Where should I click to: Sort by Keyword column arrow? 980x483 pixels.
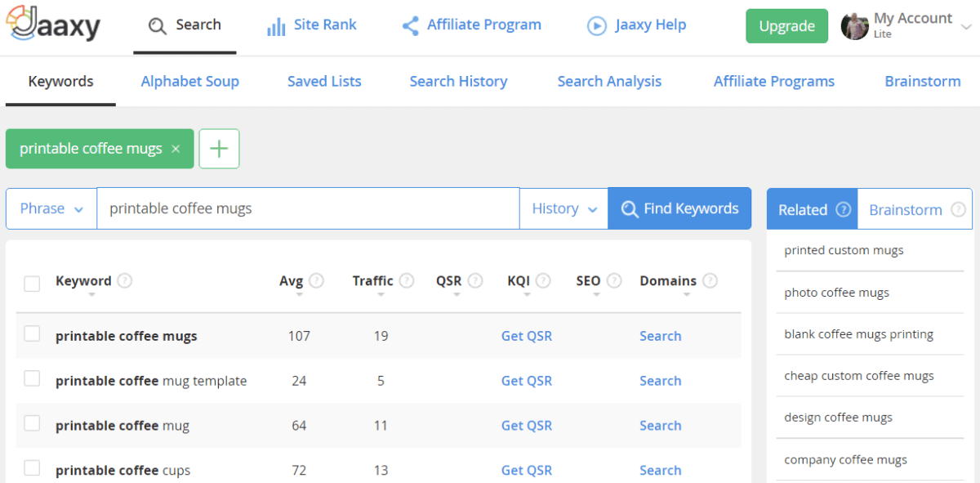pos(91,295)
